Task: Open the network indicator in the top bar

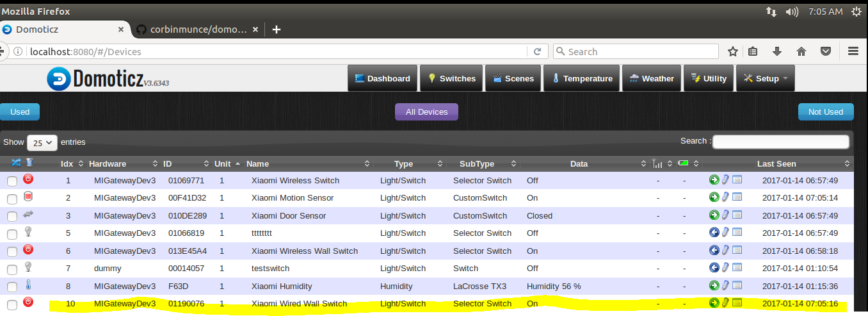Action: coord(771,12)
